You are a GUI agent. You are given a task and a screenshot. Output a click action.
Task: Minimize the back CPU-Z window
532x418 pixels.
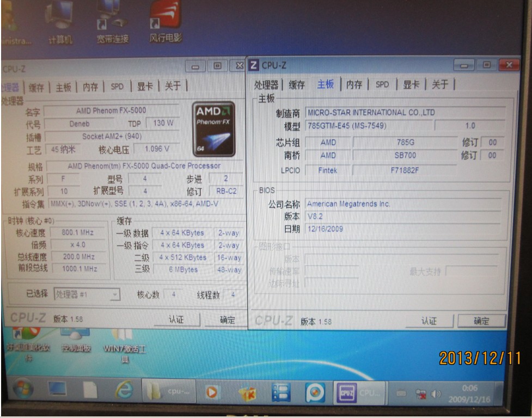195,66
